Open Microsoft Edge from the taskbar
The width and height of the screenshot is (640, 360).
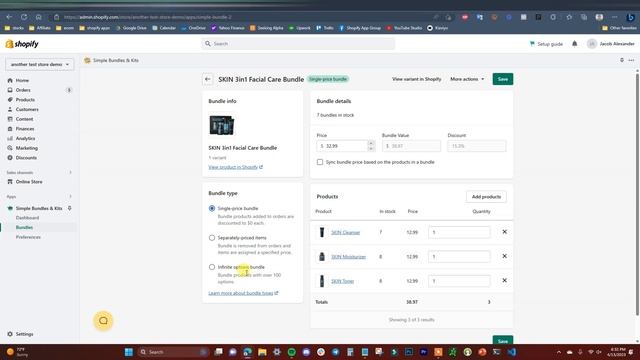[247, 352]
